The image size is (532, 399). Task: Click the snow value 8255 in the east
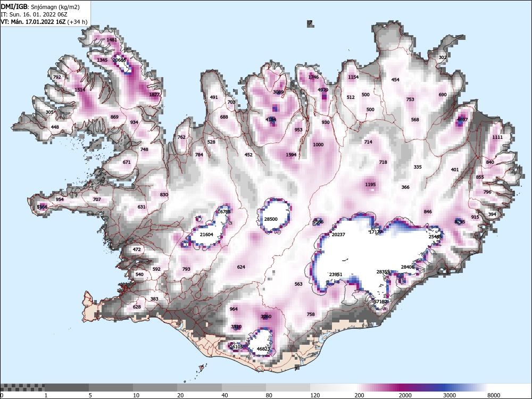[x=460, y=222]
